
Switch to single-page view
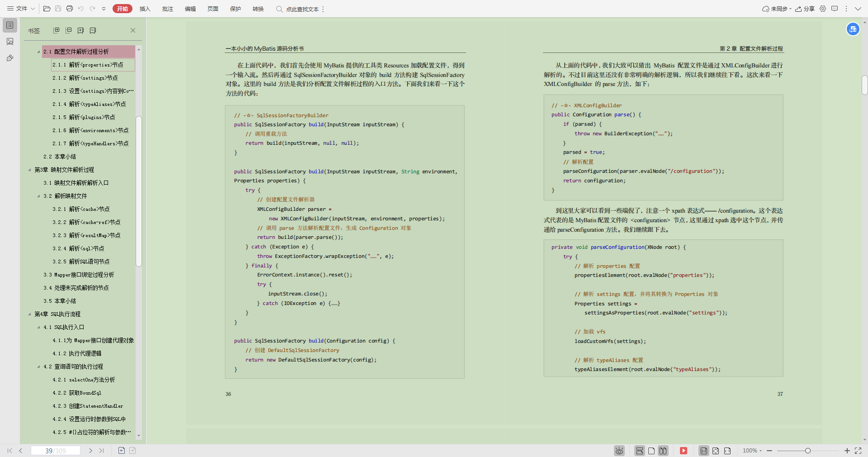click(x=651, y=451)
